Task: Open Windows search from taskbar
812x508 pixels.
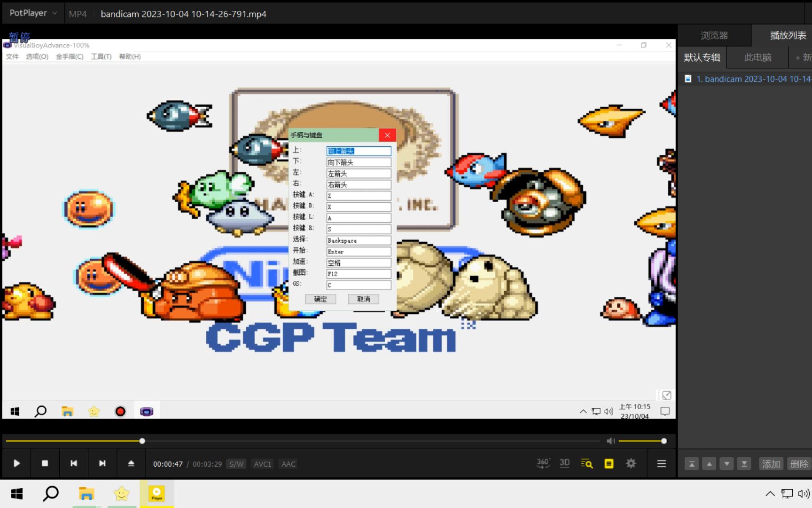Action: click(51, 493)
